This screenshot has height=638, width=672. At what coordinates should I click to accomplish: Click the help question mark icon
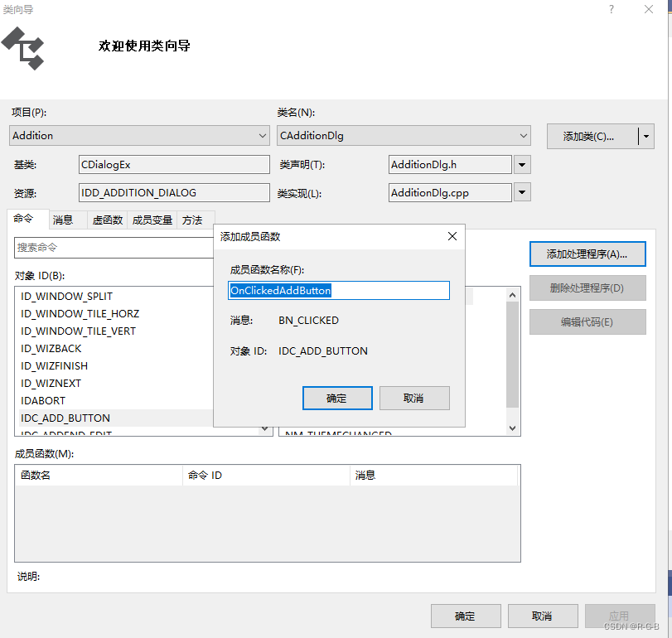pos(612,9)
